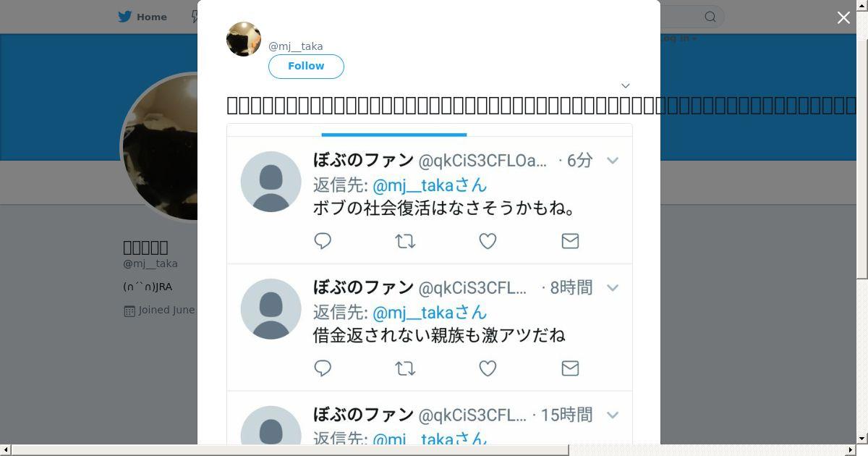The image size is (868, 456).
Task: Open @mj__taka handle link in modal header
Action: click(x=295, y=46)
